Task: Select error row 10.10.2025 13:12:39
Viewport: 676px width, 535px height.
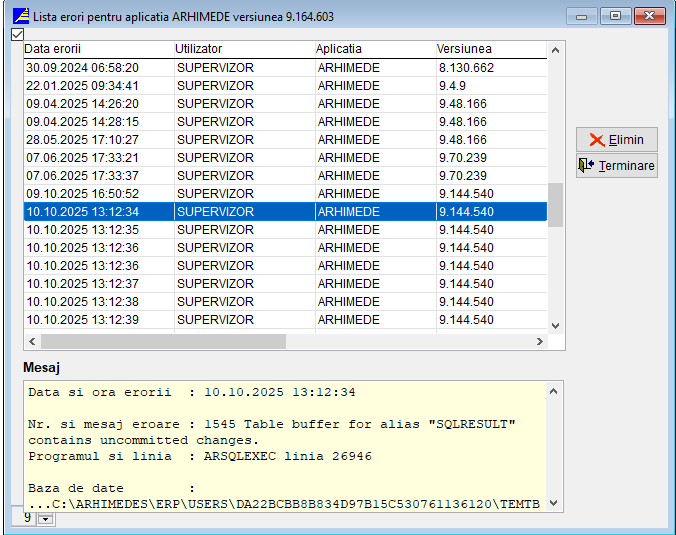Action: pos(285,320)
